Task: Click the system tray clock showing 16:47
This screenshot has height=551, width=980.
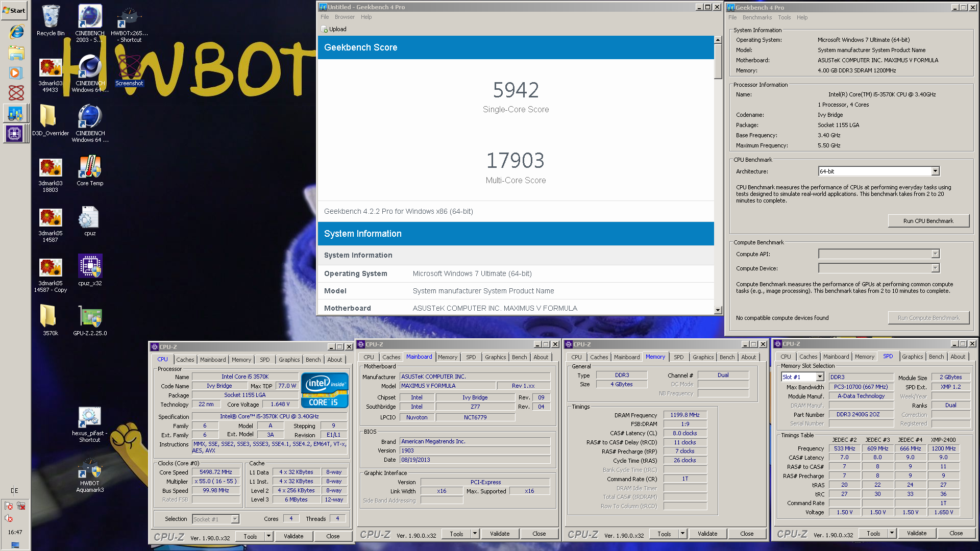Action: [15, 532]
